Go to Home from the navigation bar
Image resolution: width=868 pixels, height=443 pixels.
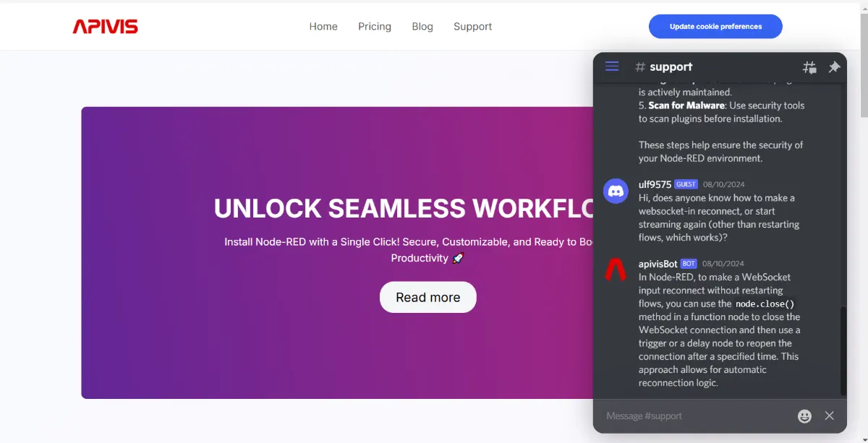(x=323, y=26)
